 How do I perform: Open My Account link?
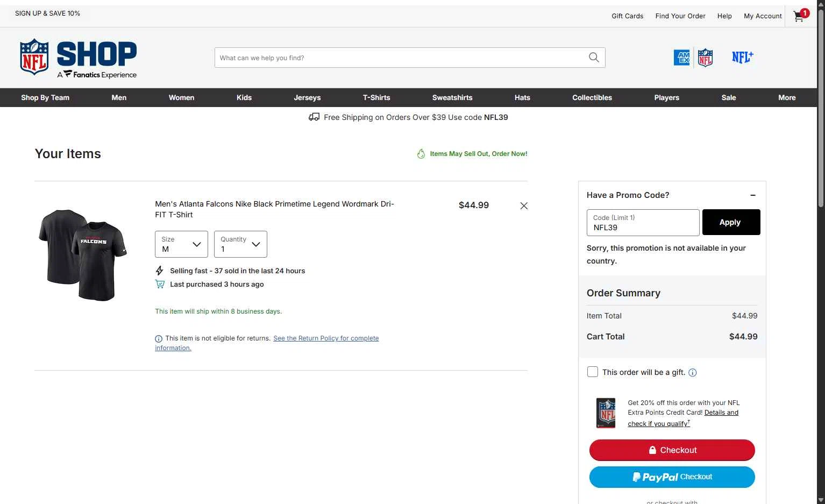coord(763,16)
